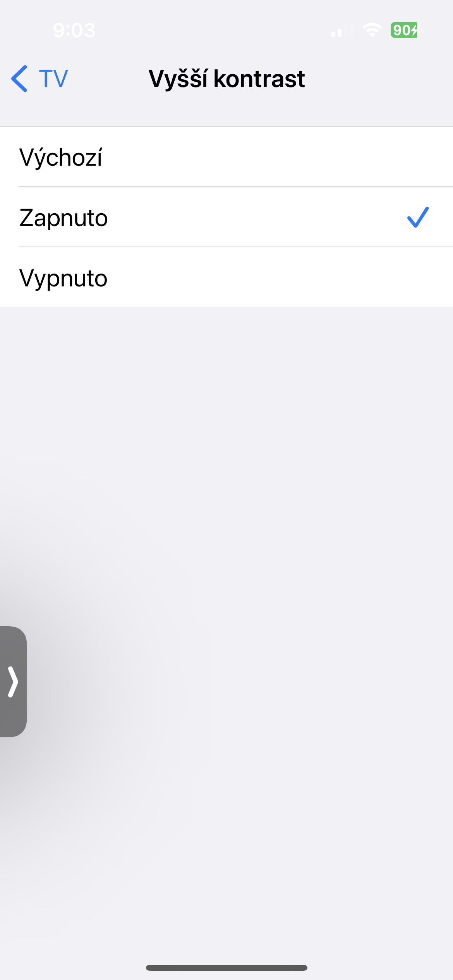The image size is (453, 980).
Task: Click empty right side of Výchozí row
Action: tap(310, 157)
